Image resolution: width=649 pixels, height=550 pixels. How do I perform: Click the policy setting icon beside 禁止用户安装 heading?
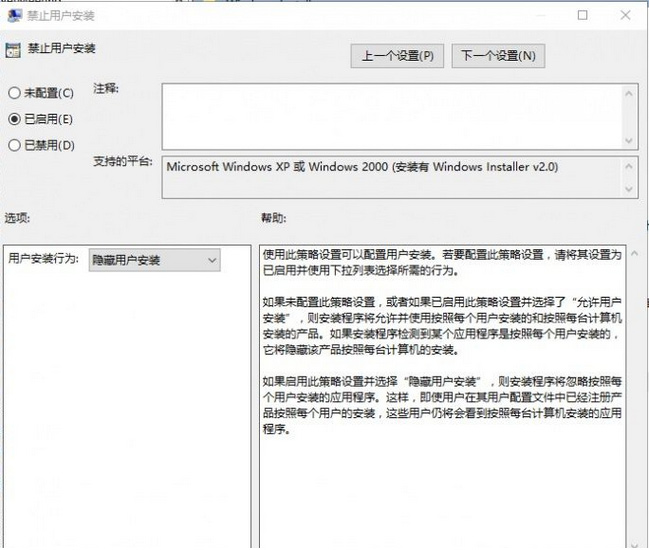click(13, 50)
